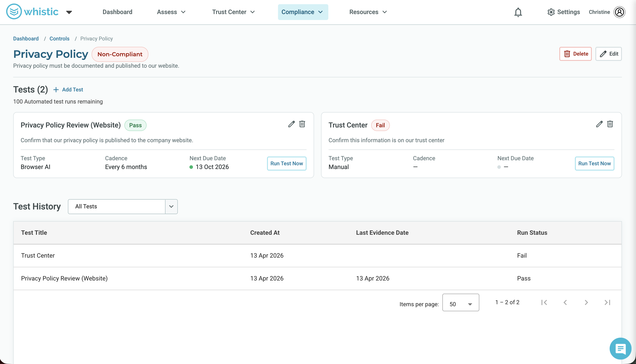
Task: Select the Privacy Policy Review (Website) history row
Action: coord(317,278)
